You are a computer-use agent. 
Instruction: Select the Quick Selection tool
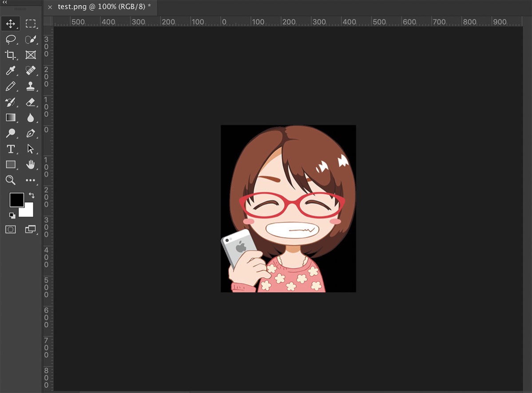click(31, 39)
